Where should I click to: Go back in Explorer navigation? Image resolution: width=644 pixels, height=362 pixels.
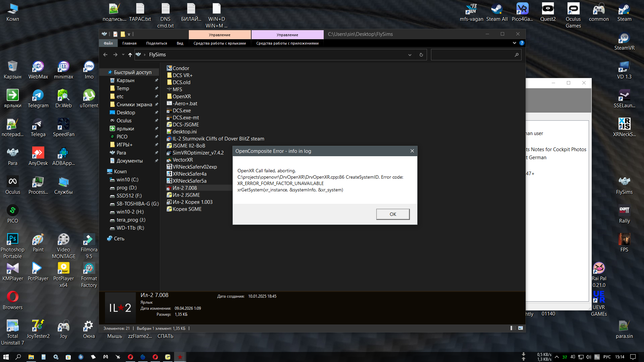105,55
